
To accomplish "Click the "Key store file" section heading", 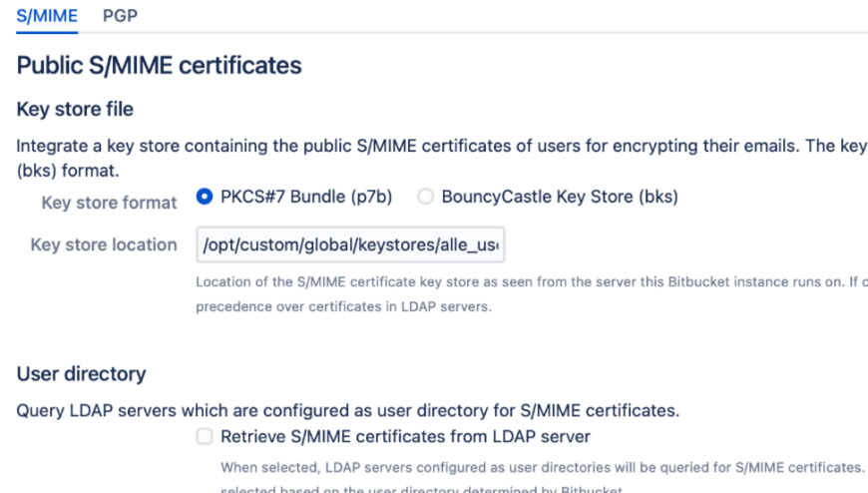I will (x=75, y=108).
